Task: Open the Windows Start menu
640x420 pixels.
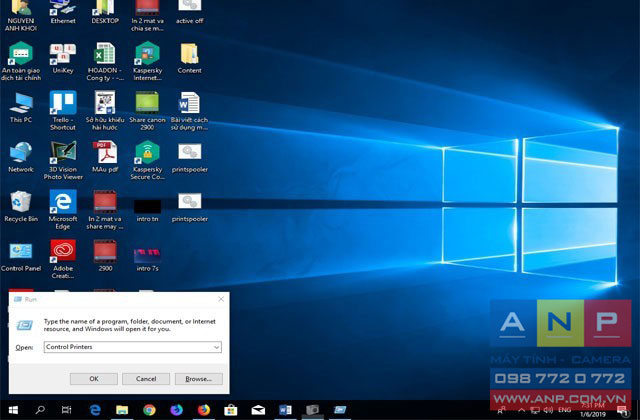Action: (13, 410)
